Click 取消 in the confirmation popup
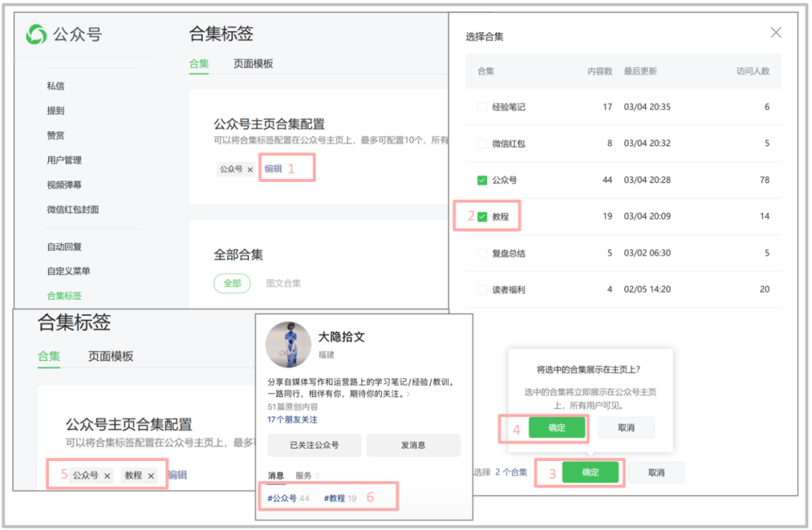This screenshot has width=812, height=530. tap(626, 428)
